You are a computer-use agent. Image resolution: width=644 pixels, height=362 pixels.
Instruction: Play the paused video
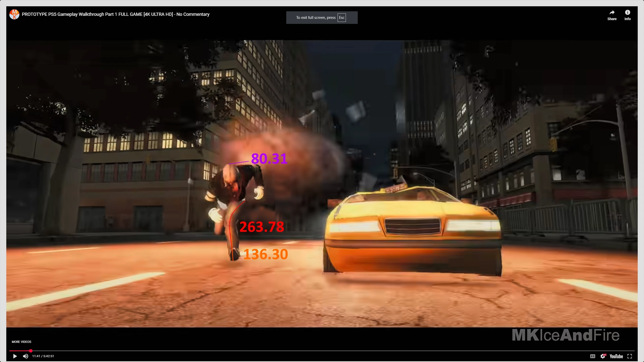tap(15, 356)
